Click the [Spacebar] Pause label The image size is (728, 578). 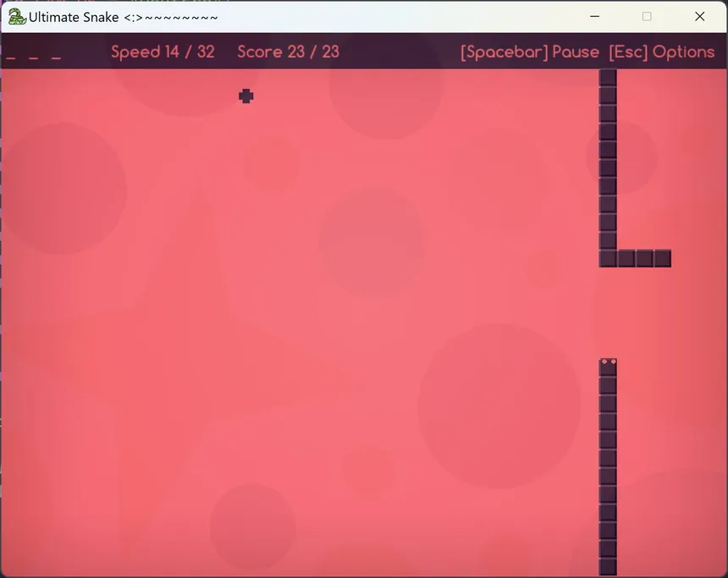tap(530, 52)
